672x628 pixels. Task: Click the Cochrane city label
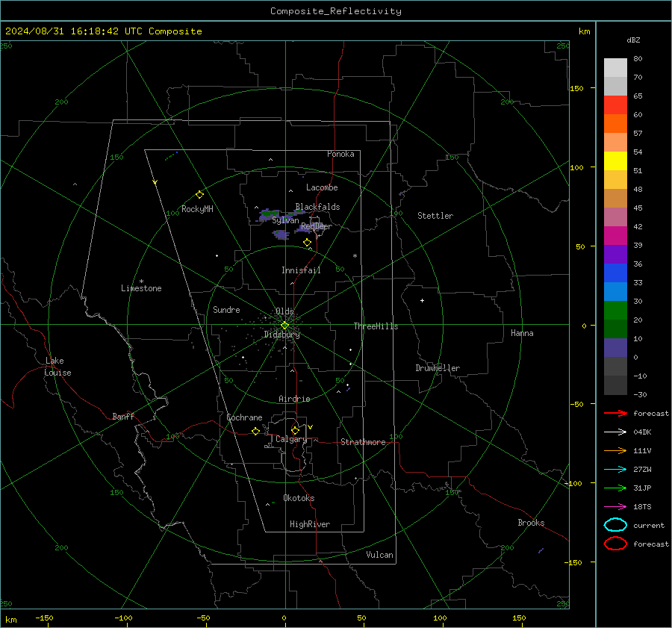244,417
